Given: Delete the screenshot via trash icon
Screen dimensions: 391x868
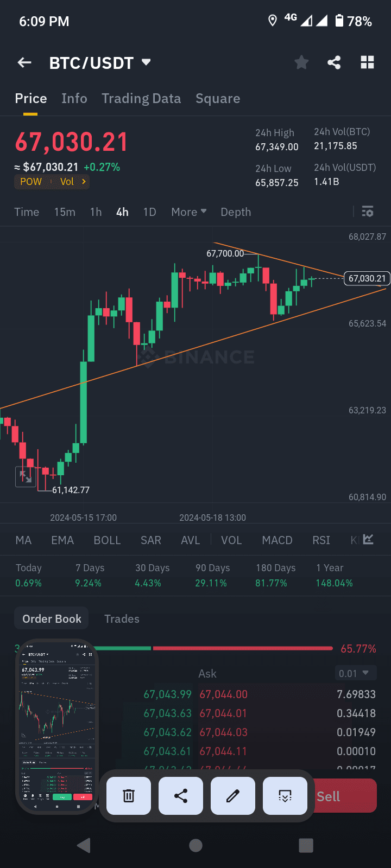Looking at the screenshot, I should point(128,795).
